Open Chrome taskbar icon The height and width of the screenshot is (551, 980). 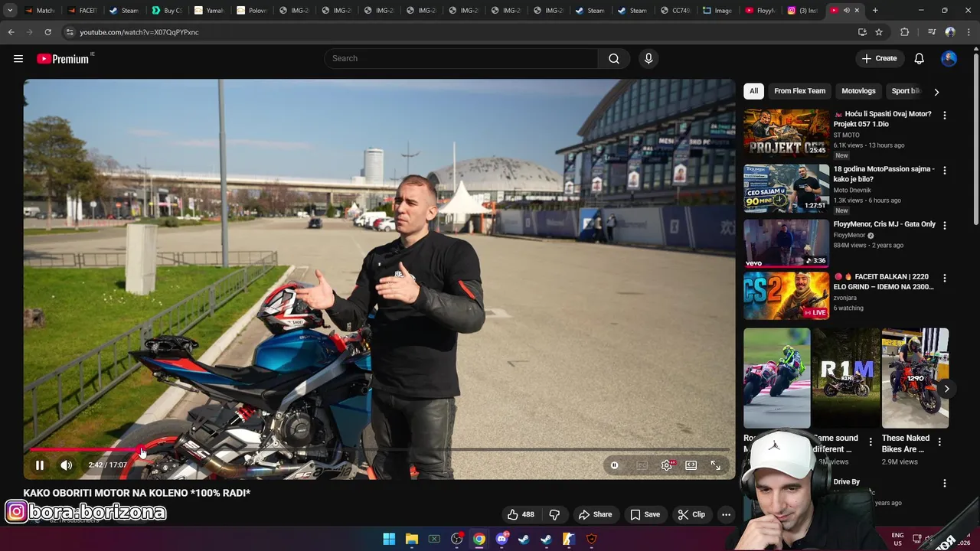pyautogui.click(x=479, y=540)
